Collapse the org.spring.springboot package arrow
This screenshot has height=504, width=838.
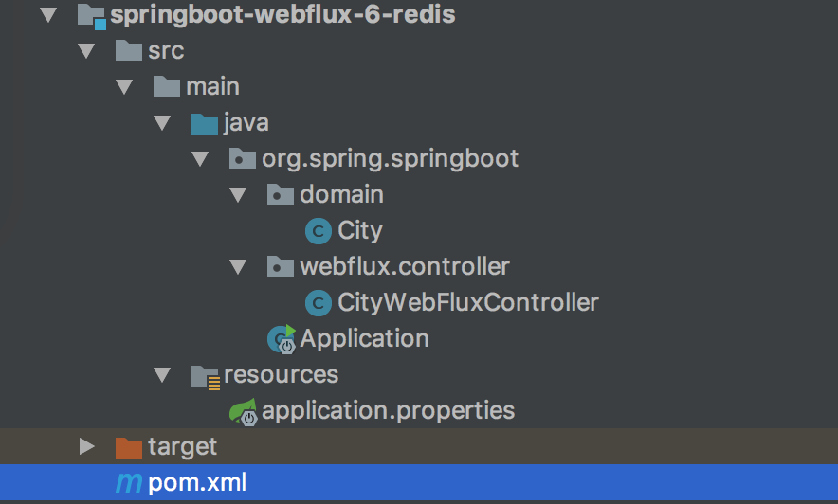pos(199,159)
